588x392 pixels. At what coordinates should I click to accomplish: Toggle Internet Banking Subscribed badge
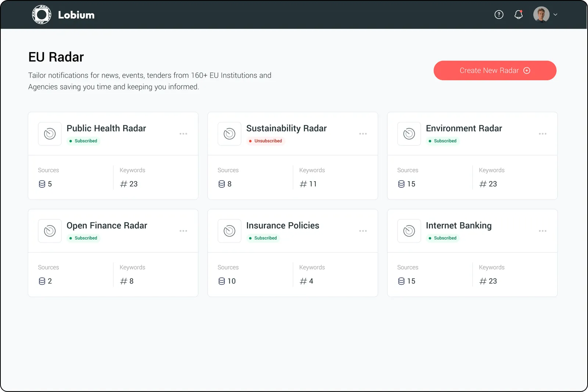point(442,238)
